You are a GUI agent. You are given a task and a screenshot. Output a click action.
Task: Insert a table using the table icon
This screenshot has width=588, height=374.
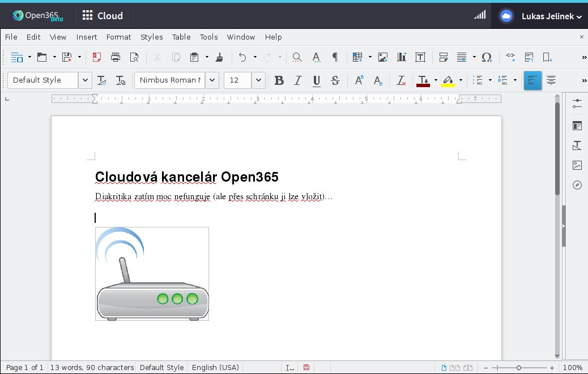(357, 57)
